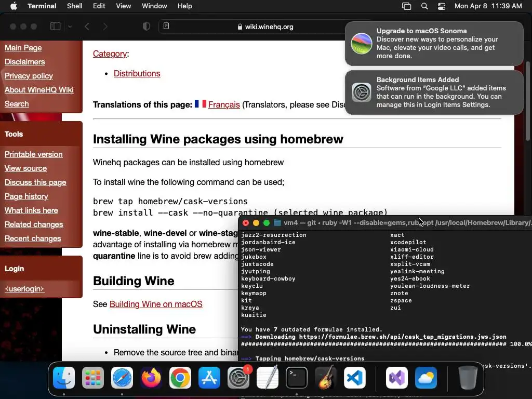The width and height of the screenshot is (532, 399).
Task: Click the Terminal window title text
Action: pyautogui.click(x=407, y=223)
